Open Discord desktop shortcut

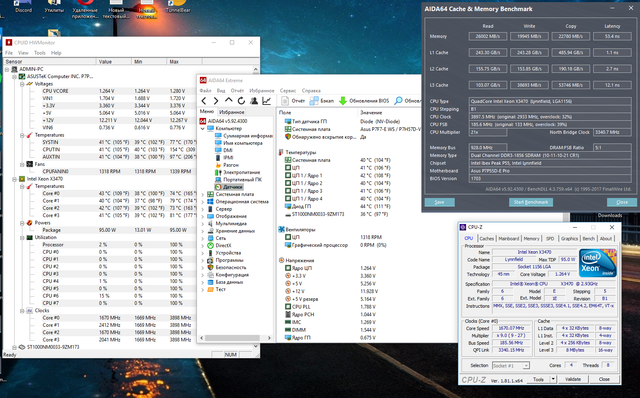point(23,7)
